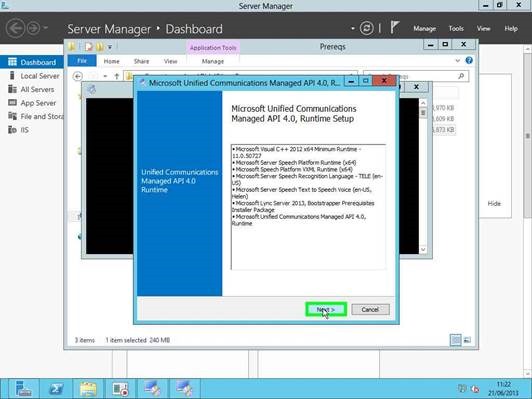Click inside the component list box
This screenshot has height=399, width=532.
tap(308, 207)
